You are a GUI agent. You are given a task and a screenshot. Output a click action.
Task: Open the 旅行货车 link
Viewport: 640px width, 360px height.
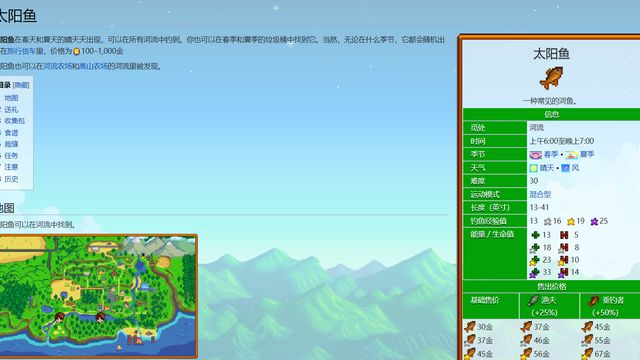(x=22, y=51)
